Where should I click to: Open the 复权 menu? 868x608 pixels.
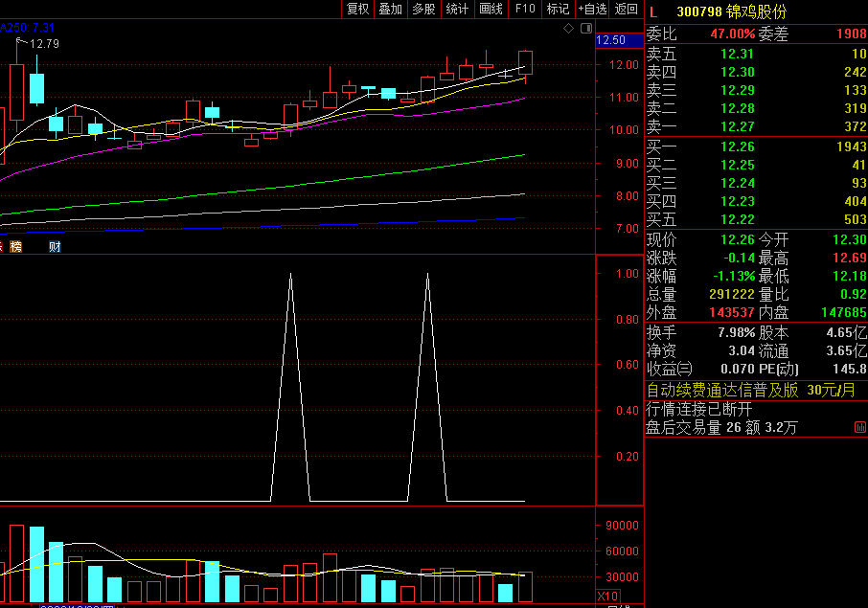[x=357, y=9]
